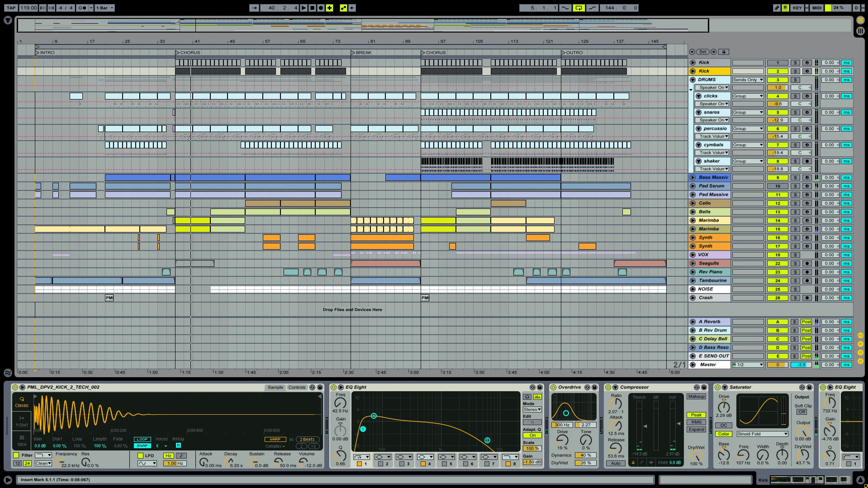The height and width of the screenshot is (488, 868).
Task: Click the Saturator Color button
Action: coord(723,434)
